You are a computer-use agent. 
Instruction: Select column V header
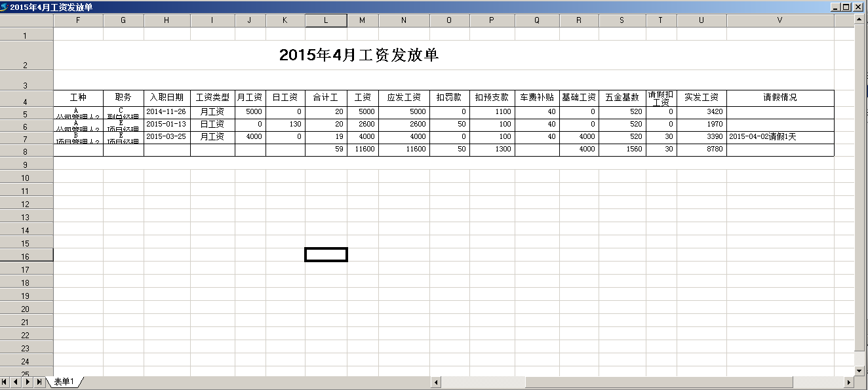[x=780, y=20]
